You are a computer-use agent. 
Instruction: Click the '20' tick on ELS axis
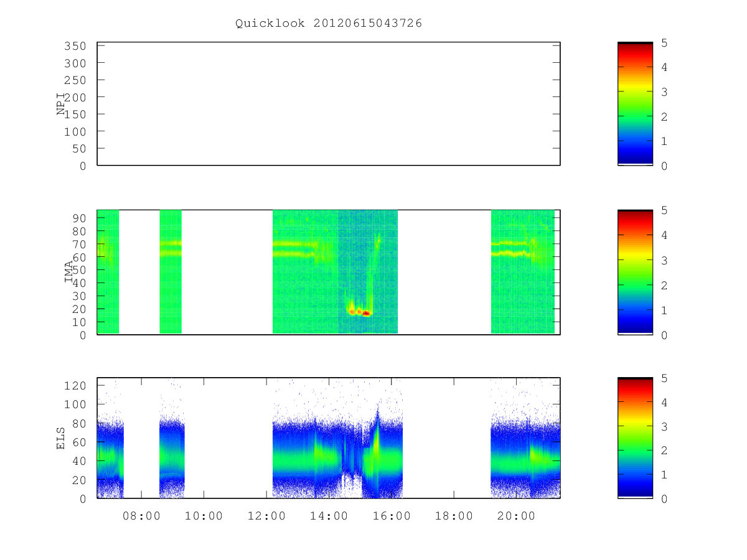(80, 480)
